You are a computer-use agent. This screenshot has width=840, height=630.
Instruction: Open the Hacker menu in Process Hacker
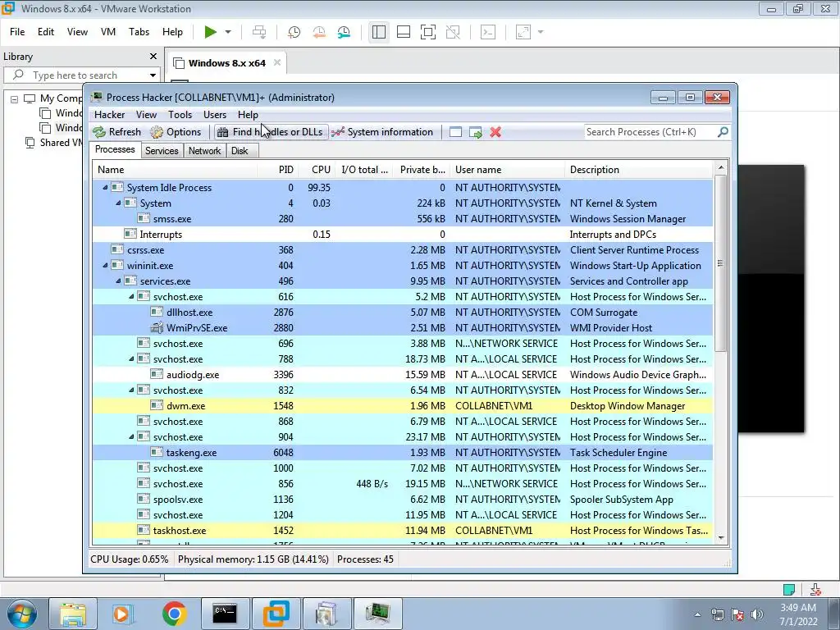pos(109,115)
